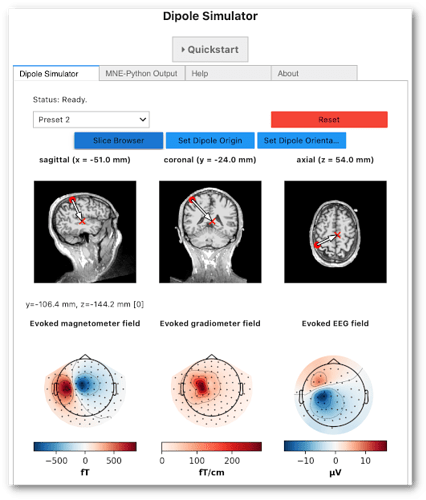Image resolution: width=426 pixels, height=500 pixels.
Task: Toggle Set Dipole Origin mode
Action: (x=210, y=140)
